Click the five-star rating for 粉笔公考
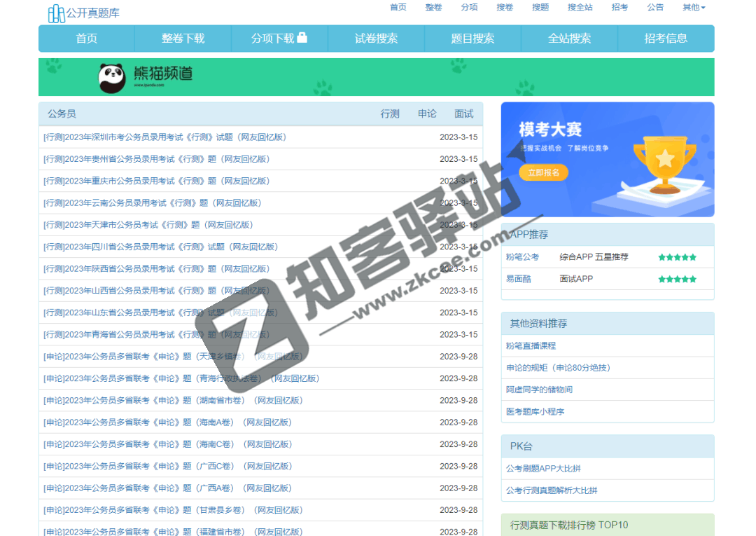 point(677,257)
